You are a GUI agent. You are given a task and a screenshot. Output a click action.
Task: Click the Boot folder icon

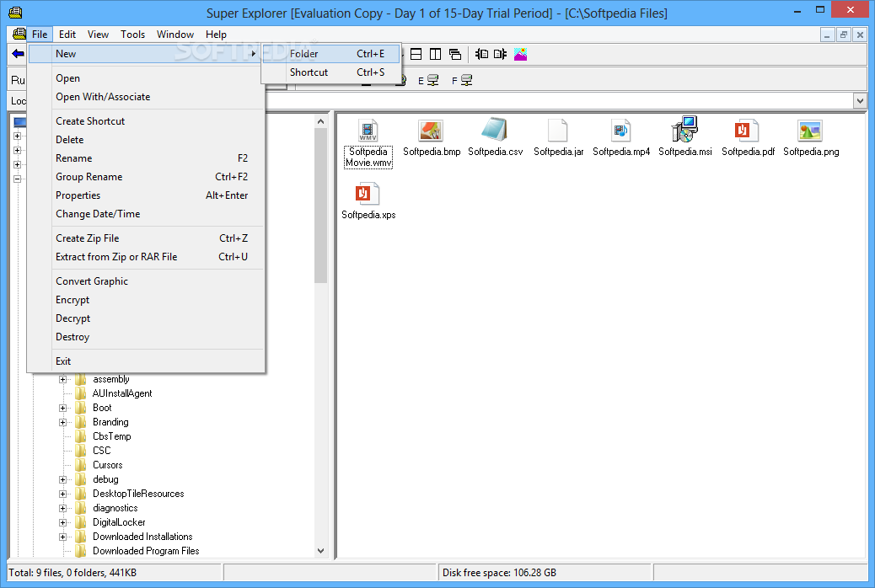click(x=81, y=408)
